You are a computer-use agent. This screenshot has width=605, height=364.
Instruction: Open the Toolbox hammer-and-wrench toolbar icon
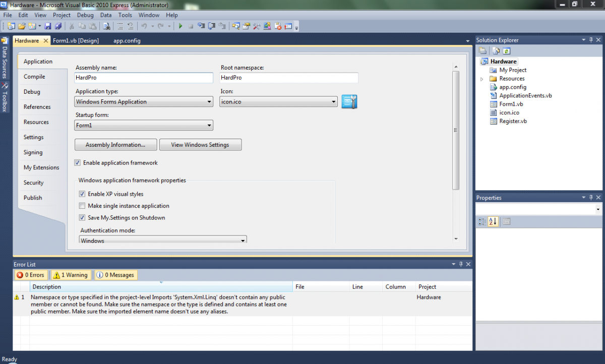pyautogui.click(x=257, y=26)
